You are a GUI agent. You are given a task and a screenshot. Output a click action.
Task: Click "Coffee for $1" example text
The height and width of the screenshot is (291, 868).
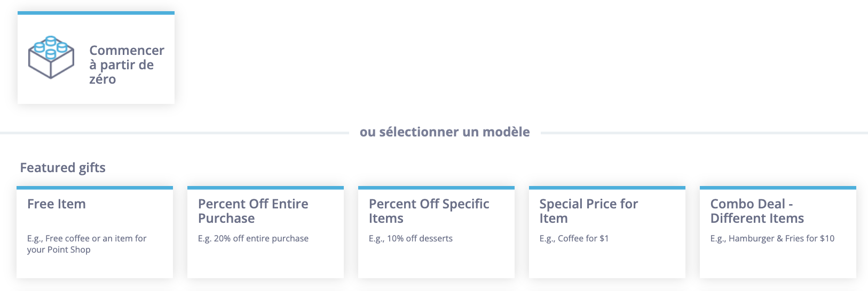pyautogui.click(x=574, y=238)
